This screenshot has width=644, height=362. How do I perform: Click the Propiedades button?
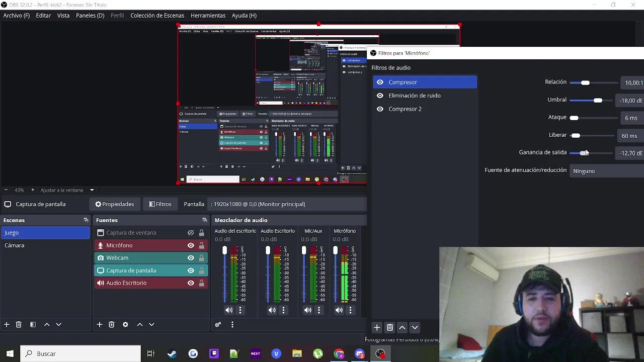(115, 204)
